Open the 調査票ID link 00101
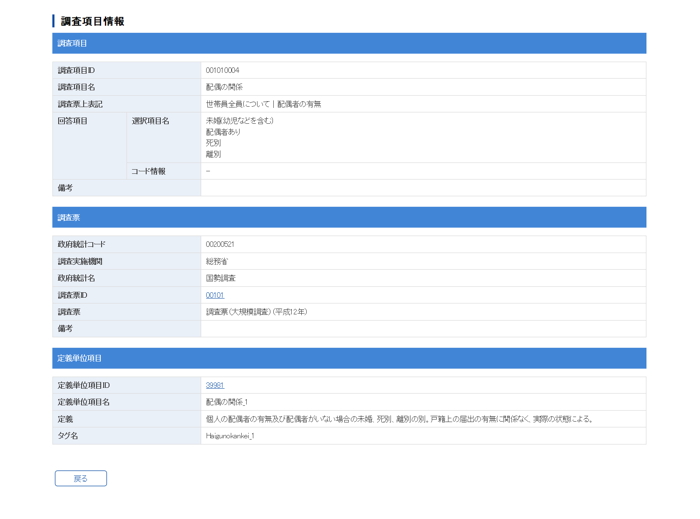This screenshot has height=519, width=700. pyautogui.click(x=215, y=295)
